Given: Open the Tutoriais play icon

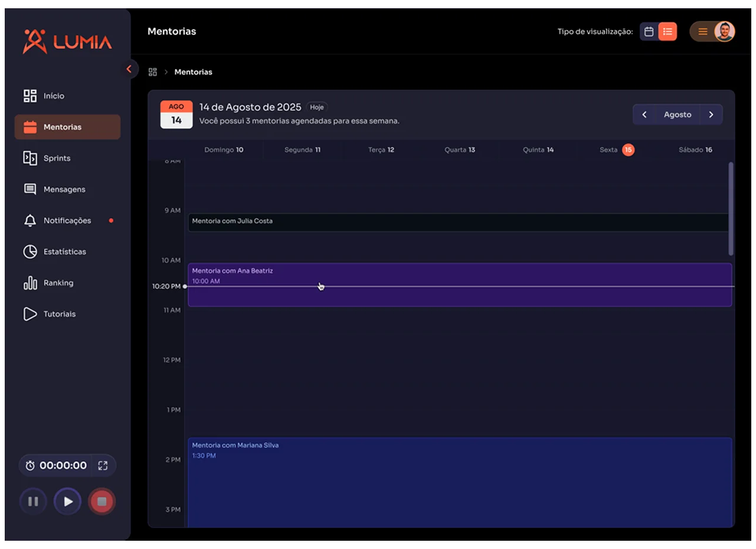Looking at the screenshot, I should click(30, 314).
